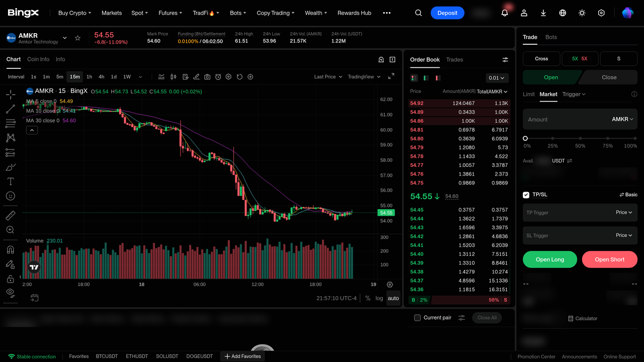Pick the text annotation tool

[11, 182]
